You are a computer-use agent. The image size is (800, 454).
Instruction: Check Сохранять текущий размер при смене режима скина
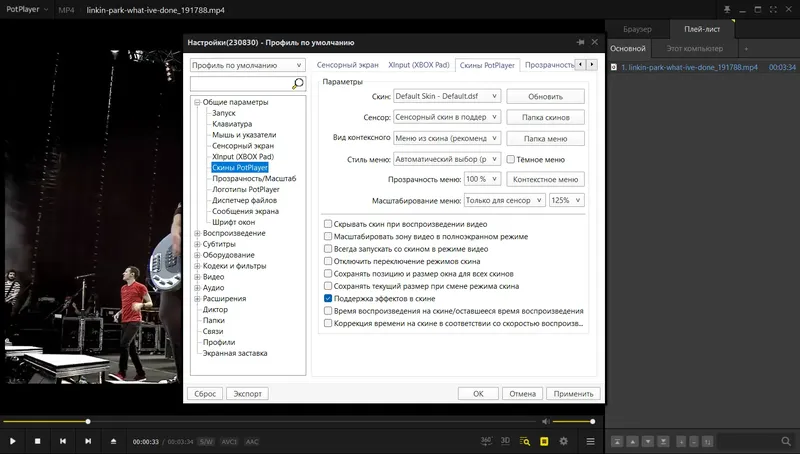[x=328, y=286]
